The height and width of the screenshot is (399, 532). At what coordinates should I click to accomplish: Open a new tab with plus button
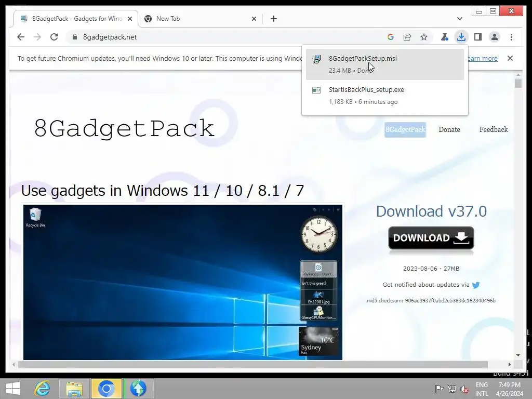click(x=274, y=19)
